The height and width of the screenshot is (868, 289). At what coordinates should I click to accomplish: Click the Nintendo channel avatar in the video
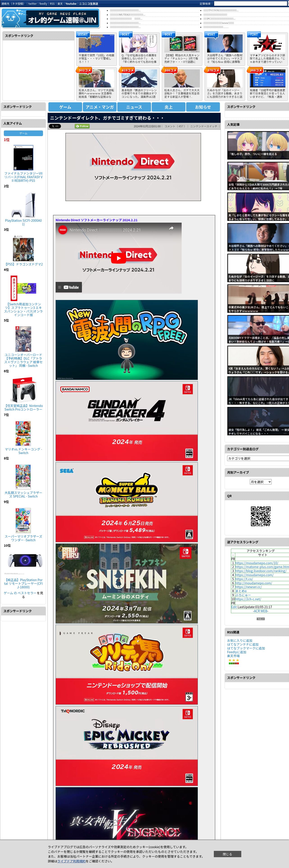point(63,230)
